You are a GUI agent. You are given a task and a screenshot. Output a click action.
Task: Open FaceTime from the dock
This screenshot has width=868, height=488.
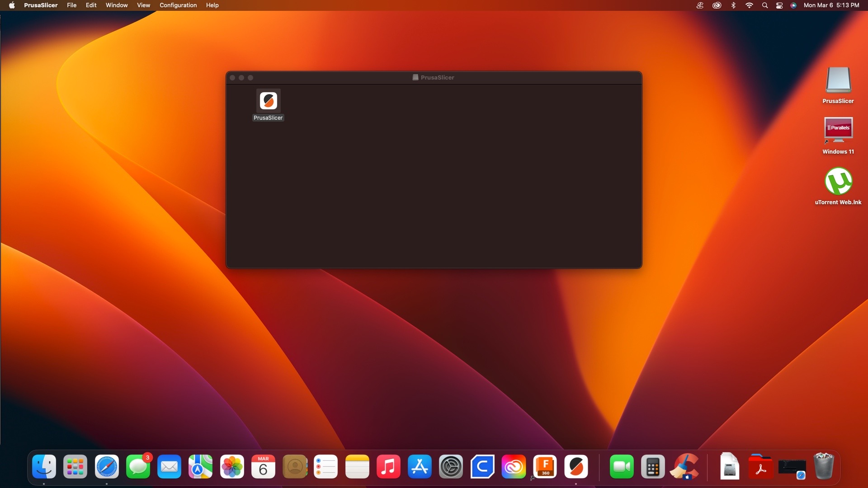click(622, 467)
